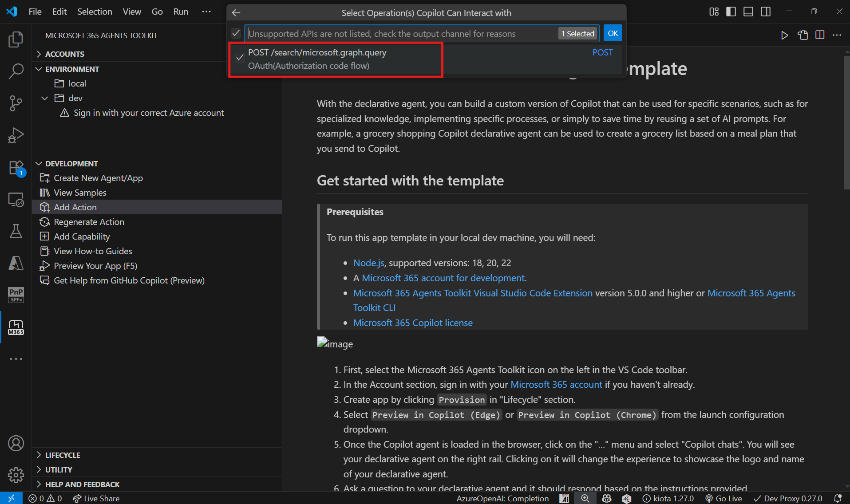Open changes icon in editor toolbar
This screenshot has height=504, width=850.
coord(803,35)
